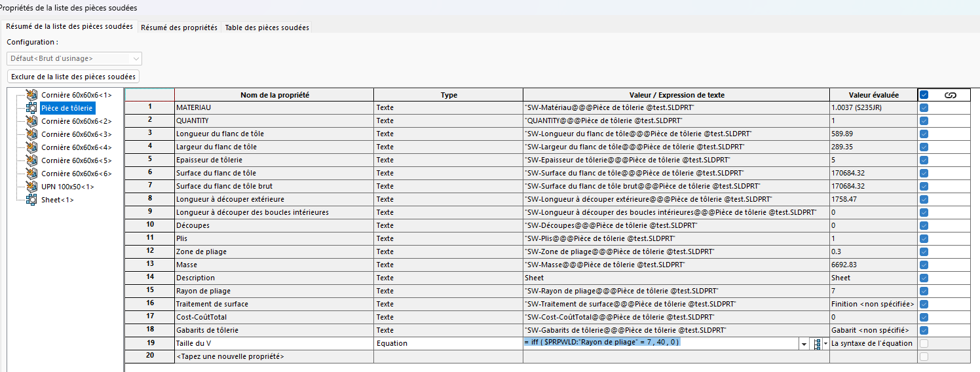
Task: Expand the value dropdown arrow in row 19
Action: click(803, 344)
